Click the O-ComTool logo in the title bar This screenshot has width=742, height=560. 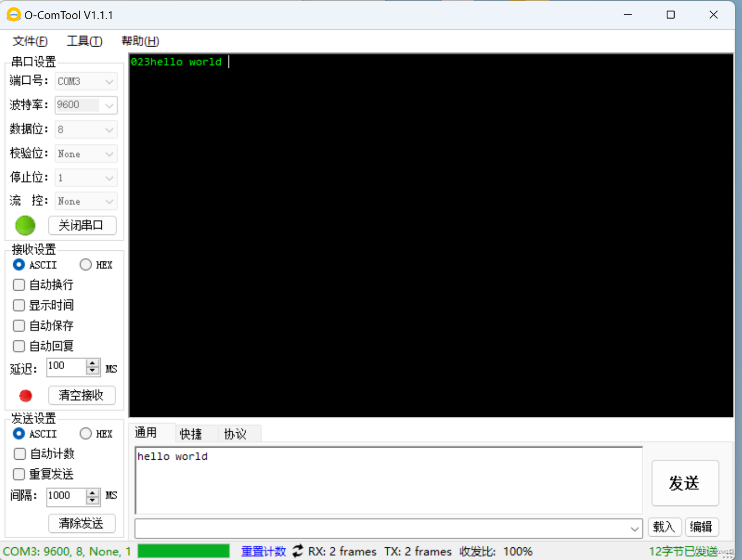tap(13, 14)
